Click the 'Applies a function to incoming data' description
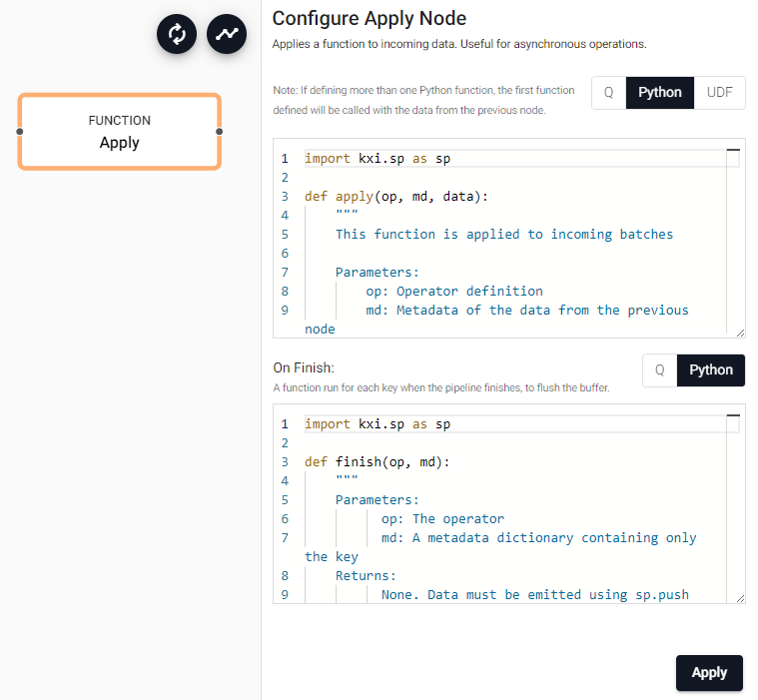Image resolution: width=758 pixels, height=700 pixels. click(x=459, y=44)
